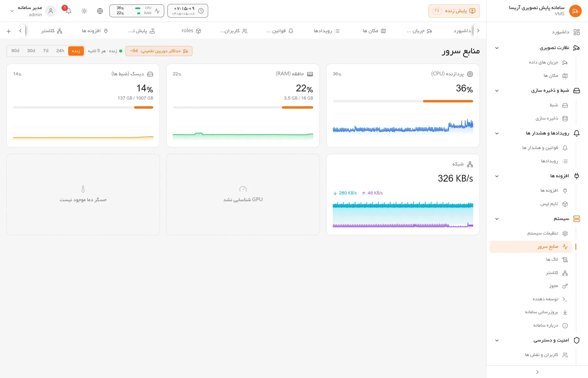Open notifications bell with red badge
The image size is (588, 378).
point(68,11)
